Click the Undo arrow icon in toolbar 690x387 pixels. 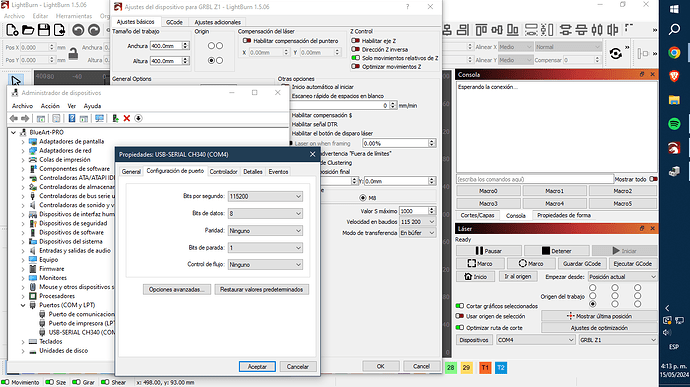(x=78, y=30)
